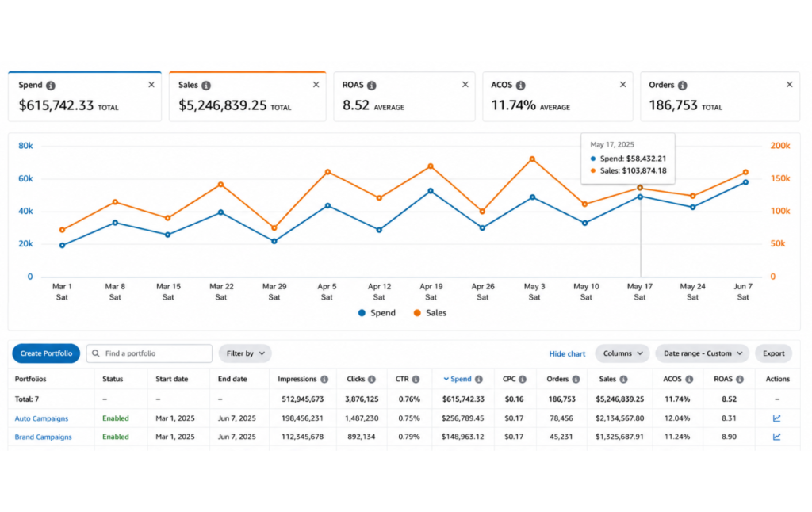Select the ROAS metric card
812x512 pixels.
pyautogui.click(x=404, y=97)
